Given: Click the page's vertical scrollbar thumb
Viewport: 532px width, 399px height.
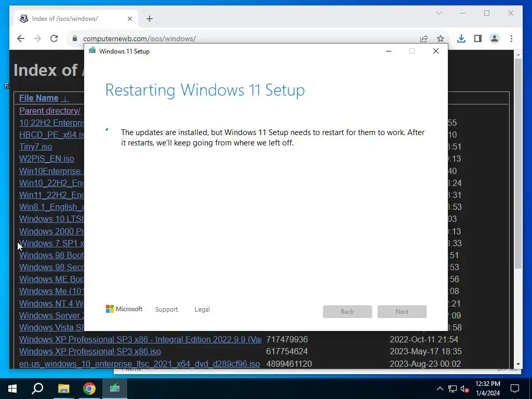Looking at the screenshot, I should (x=518, y=164).
